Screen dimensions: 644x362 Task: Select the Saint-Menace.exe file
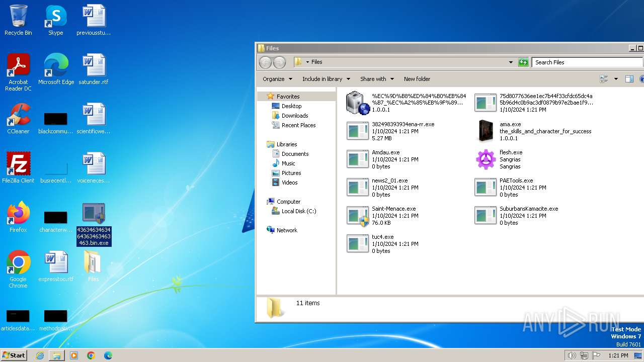coord(382,216)
